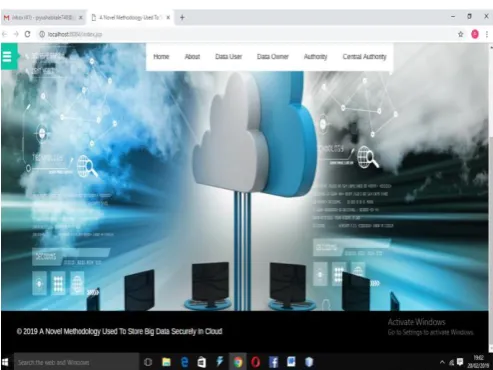Open the About page
This screenshot has height=370, width=493.
click(192, 57)
